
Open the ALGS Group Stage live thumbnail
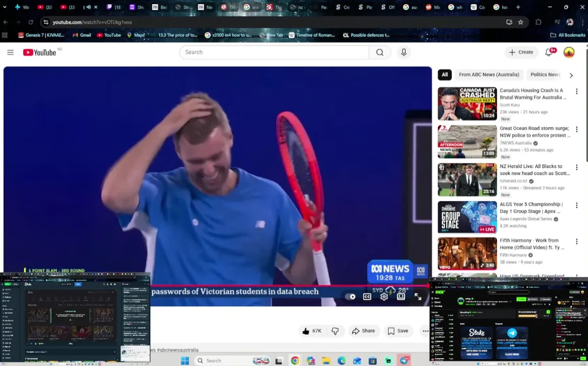tap(467, 218)
